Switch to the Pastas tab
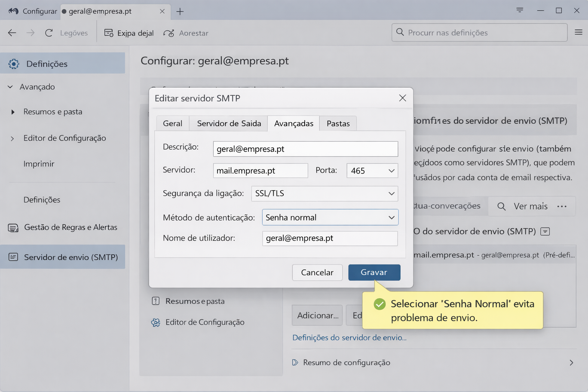The image size is (588, 392). tap(338, 124)
